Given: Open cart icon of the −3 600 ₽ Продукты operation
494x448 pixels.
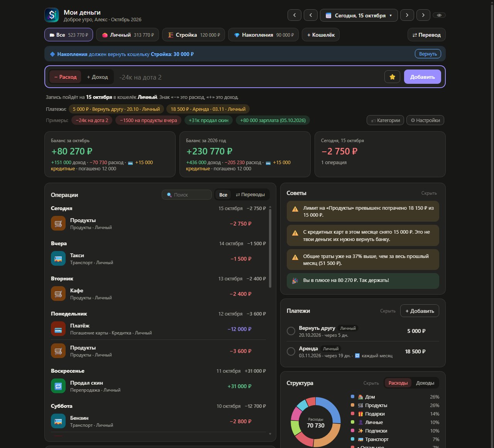Looking at the screenshot, I should click(58, 351).
